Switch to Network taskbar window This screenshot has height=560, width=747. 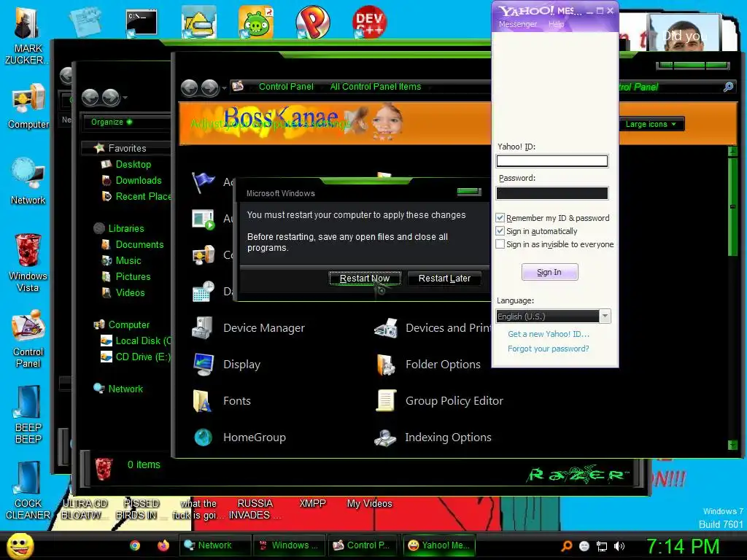[215, 545]
